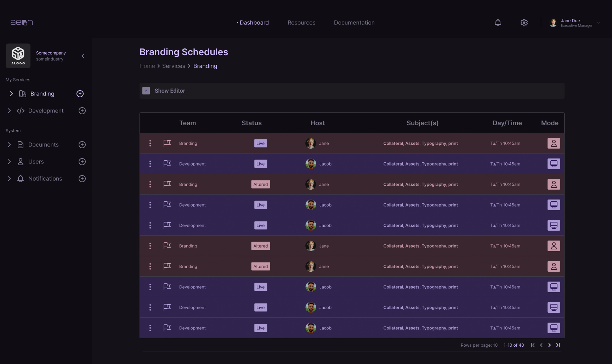Click the Live status badge on the second row
Image resolution: width=612 pixels, height=364 pixels.
[260, 164]
